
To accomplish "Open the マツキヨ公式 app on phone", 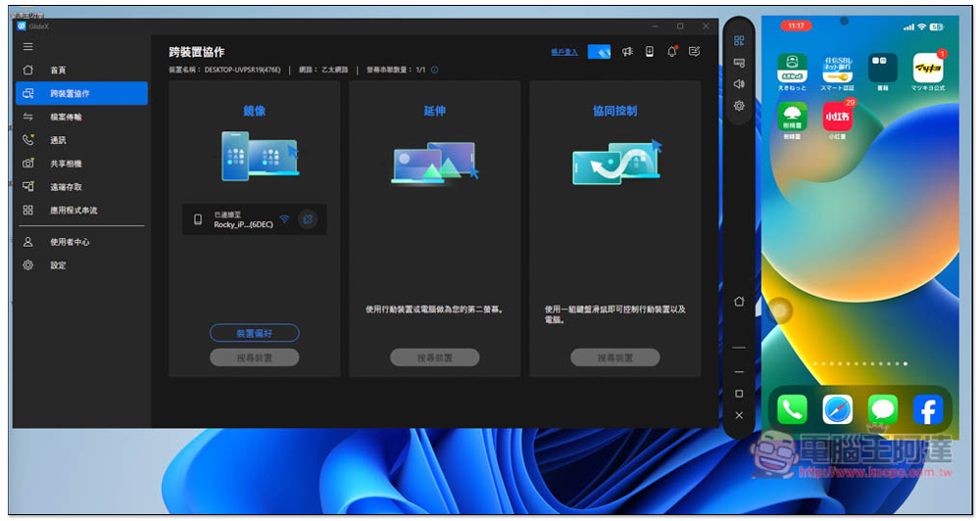I will [928, 69].
